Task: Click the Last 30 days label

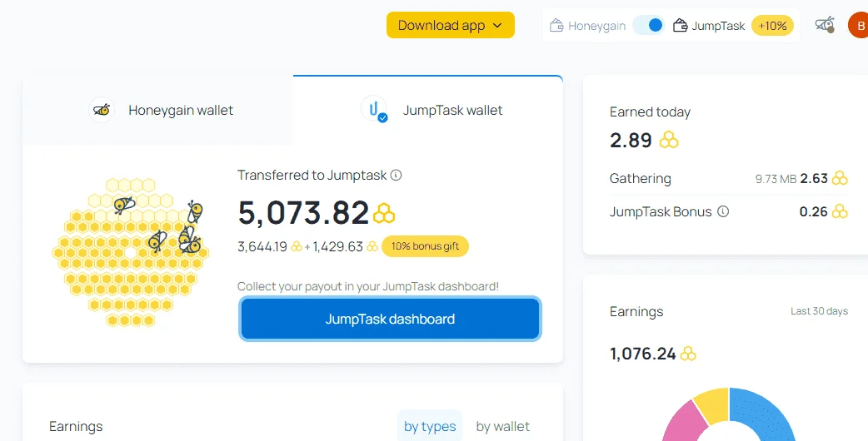Action: click(x=820, y=311)
